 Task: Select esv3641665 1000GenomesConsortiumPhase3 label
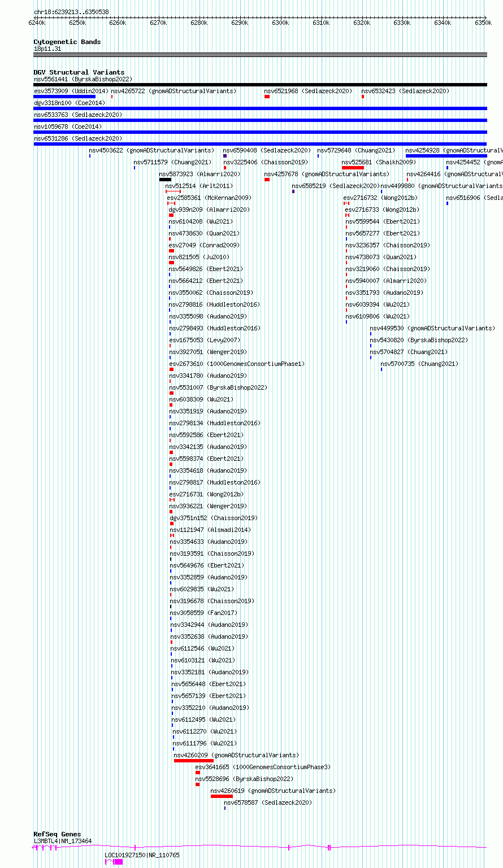263,767
